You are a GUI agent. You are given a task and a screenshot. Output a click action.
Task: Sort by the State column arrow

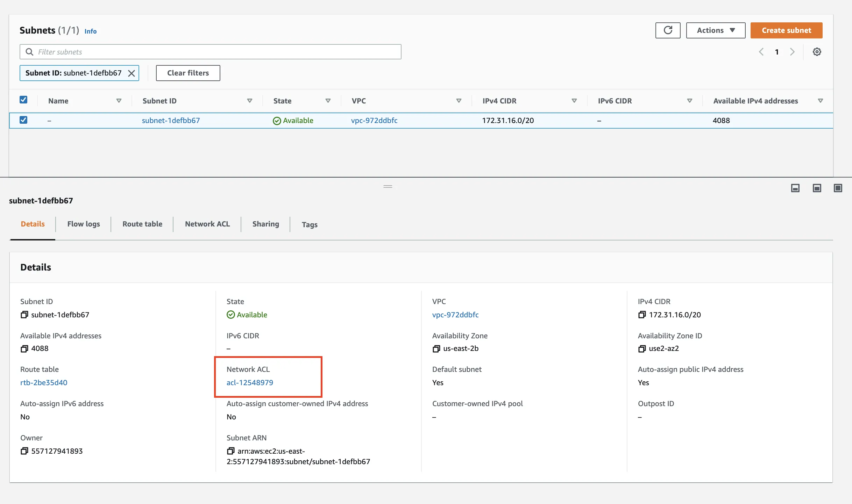point(328,101)
